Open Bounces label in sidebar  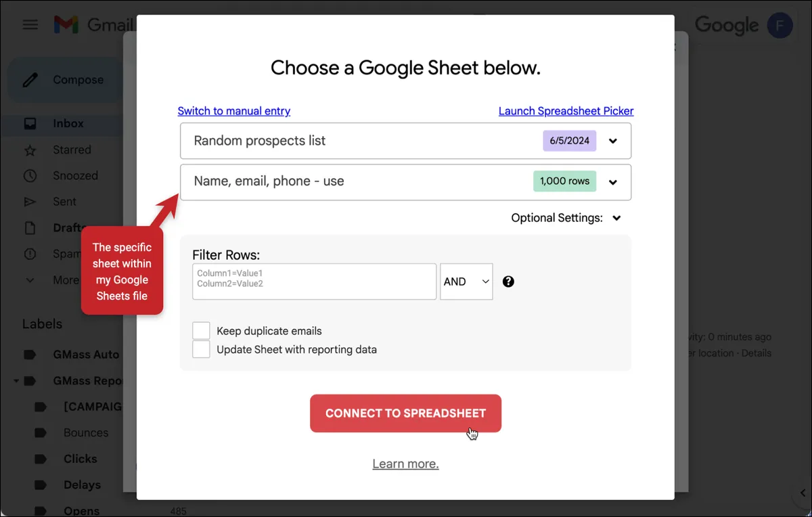(x=86, y=432)
